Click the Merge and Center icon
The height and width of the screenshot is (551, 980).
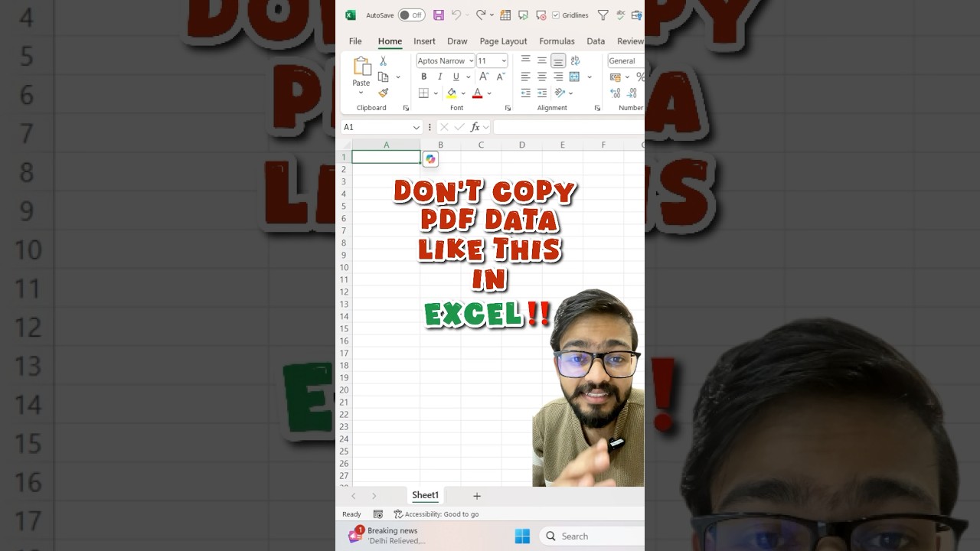click(575, 77)
